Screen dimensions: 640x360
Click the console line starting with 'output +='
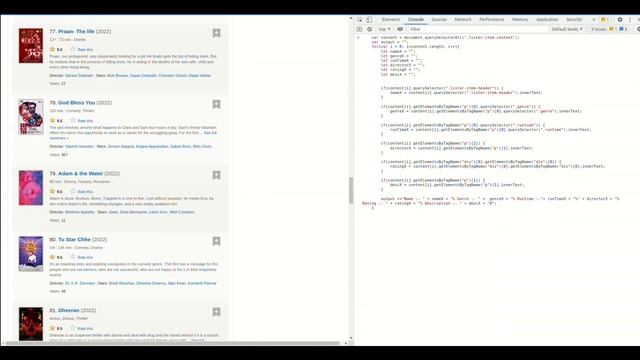tap(491, 201)
